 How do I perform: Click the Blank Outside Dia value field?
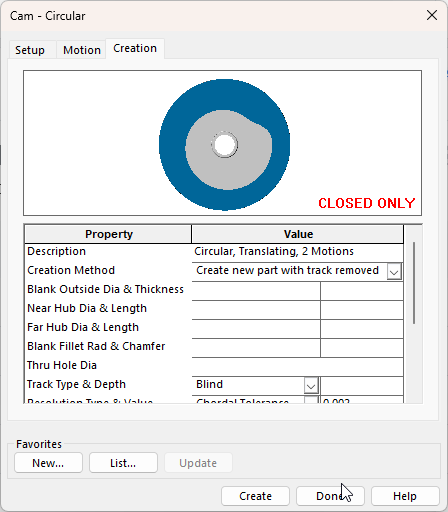(x=256, y=291)
